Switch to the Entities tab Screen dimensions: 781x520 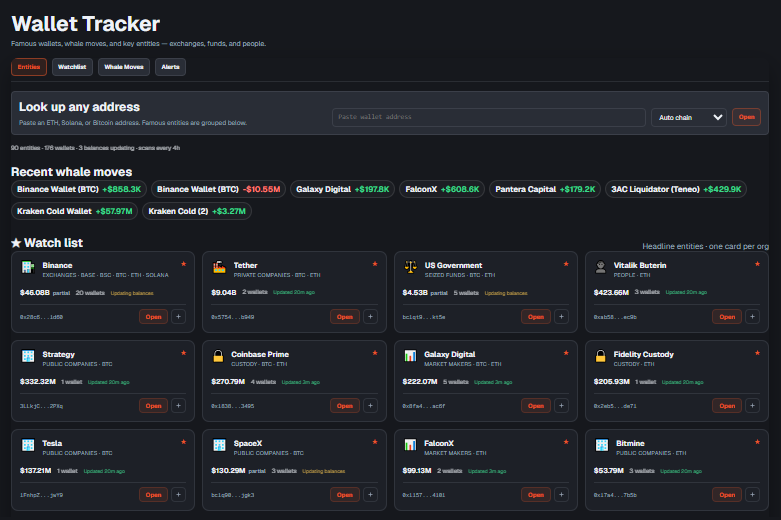pos(29,67)
